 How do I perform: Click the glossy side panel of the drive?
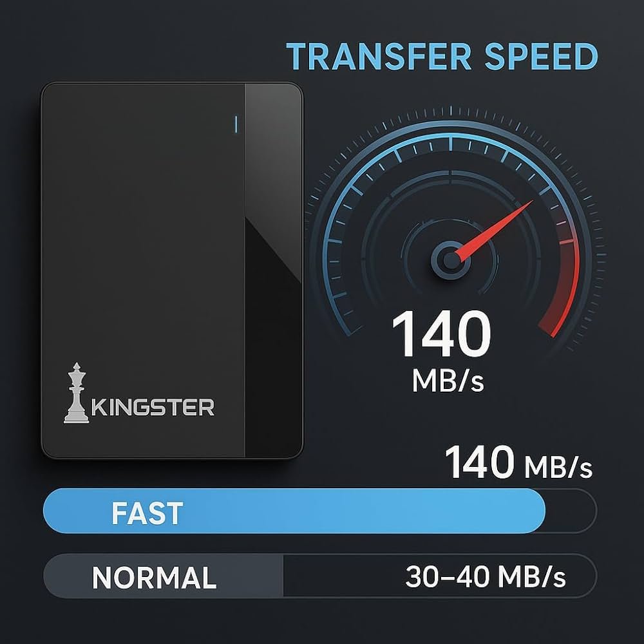coord(274,270)
